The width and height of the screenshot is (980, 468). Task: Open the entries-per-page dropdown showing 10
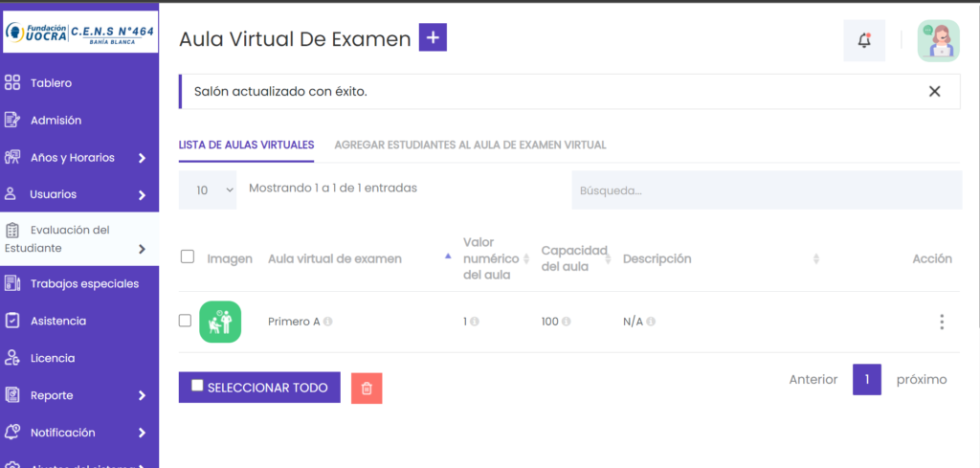pos(208,189)
